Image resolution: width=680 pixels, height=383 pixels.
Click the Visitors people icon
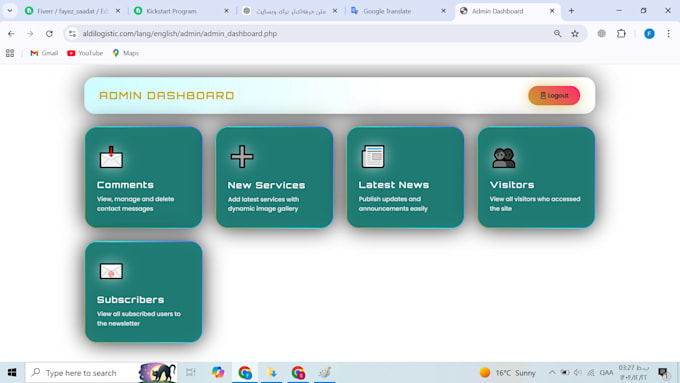click(x=503, y=157)
